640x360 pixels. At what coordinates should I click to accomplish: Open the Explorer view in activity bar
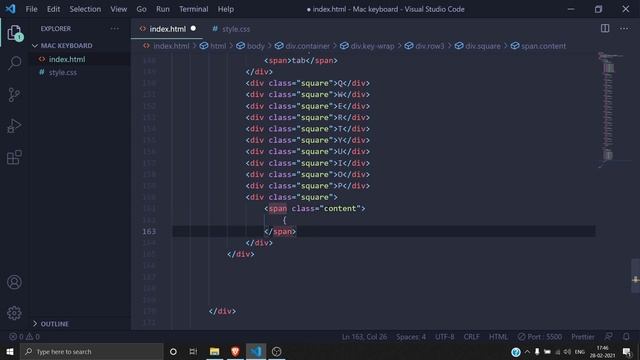(x=15, y=33)
